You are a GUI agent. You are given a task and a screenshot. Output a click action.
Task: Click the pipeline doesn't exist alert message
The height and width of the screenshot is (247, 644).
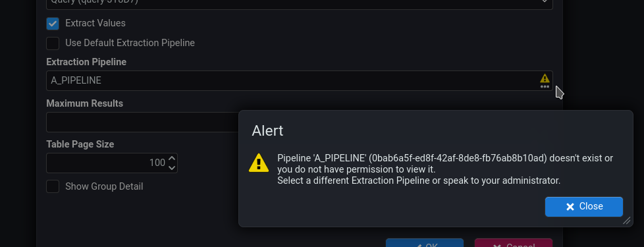(x=445, y=169)
